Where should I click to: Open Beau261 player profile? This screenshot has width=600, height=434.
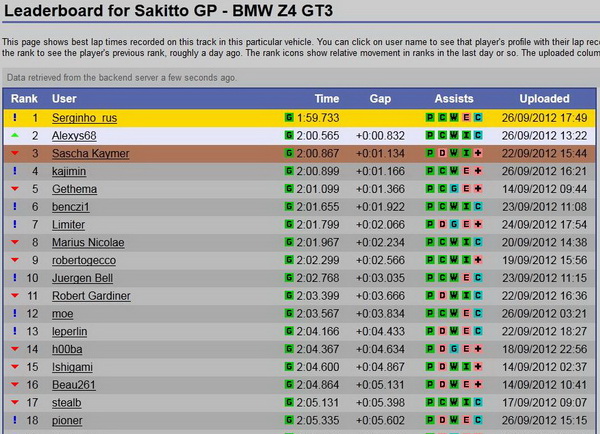(73, 385)
